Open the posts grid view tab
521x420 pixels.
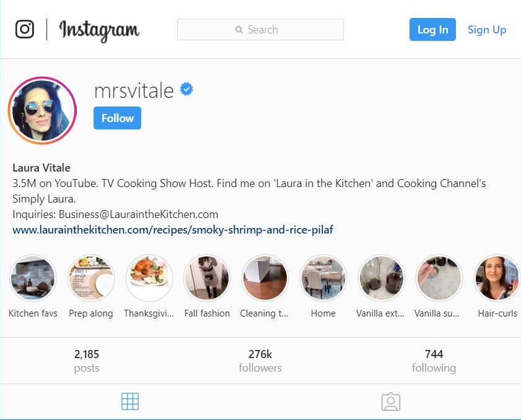tap(130, 401)
